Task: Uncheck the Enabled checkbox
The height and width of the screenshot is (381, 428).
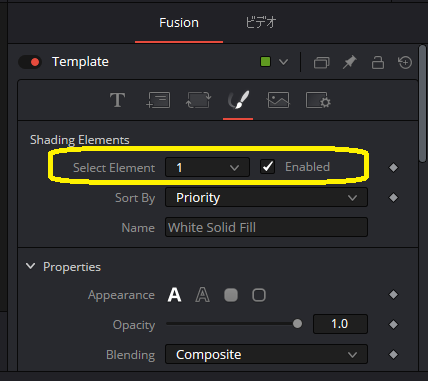Action: 267,167
